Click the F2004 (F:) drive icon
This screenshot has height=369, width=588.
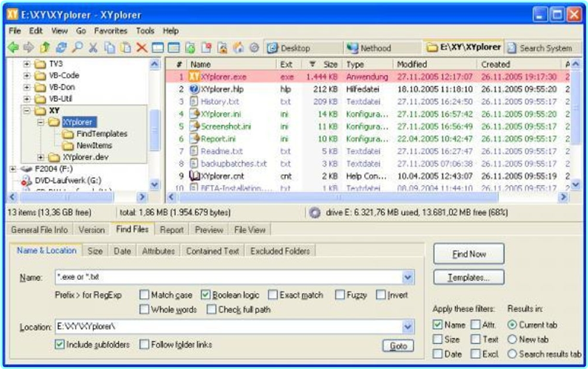27,169
